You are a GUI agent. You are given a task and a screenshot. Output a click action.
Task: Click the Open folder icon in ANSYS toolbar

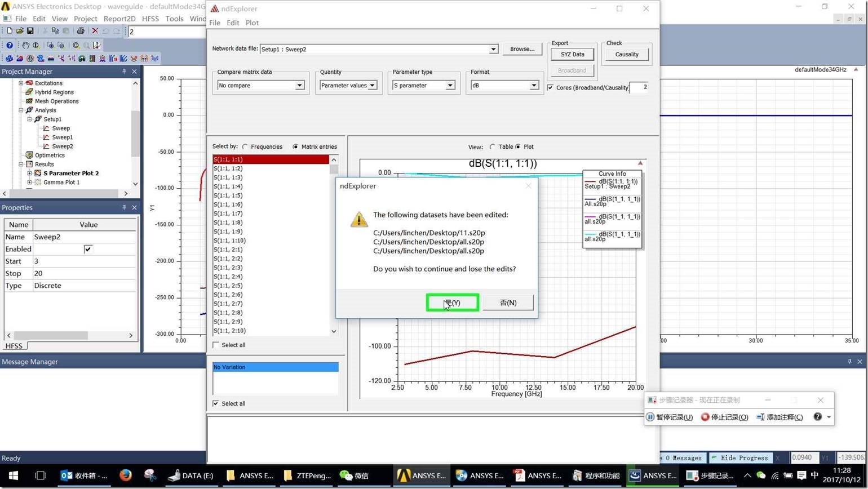click(20, 31)
